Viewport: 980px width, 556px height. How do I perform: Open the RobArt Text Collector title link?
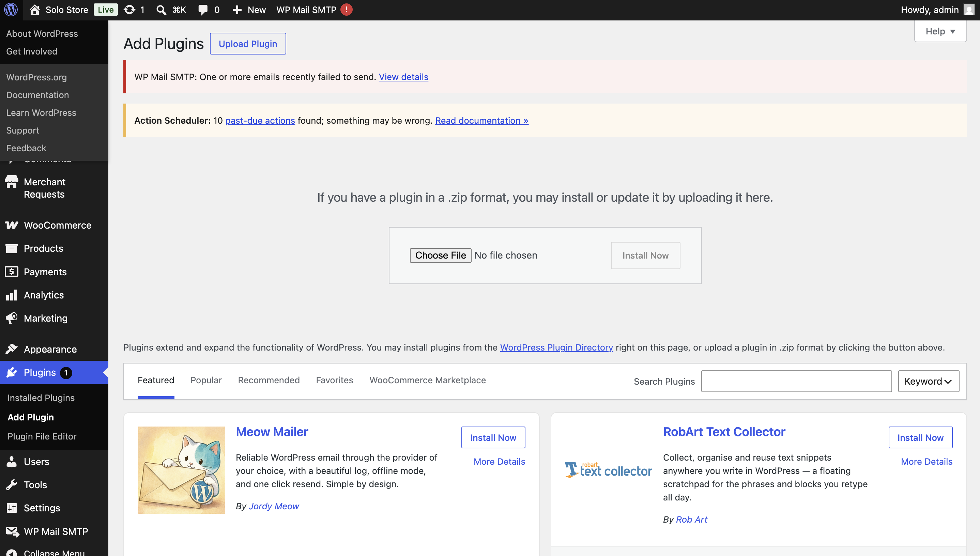coord(724,432)
